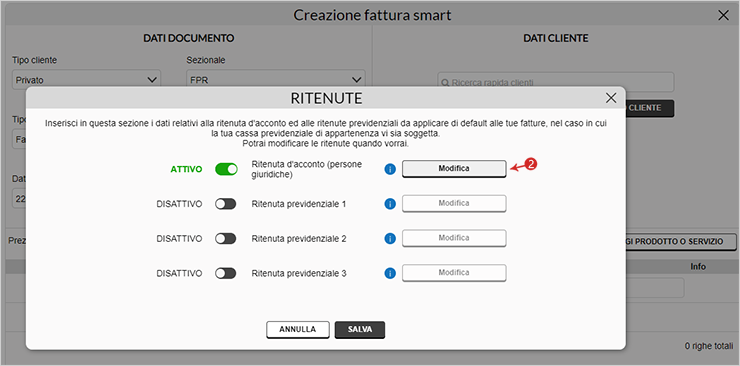
Task: Cancel with the ANNULLA button
Action: (298, 330)
